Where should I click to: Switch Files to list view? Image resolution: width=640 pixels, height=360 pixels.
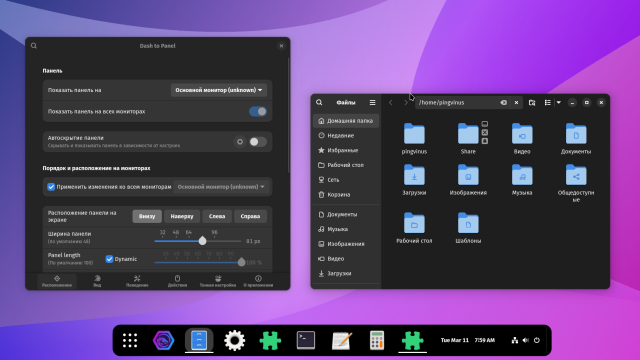[x=547, y=102]
